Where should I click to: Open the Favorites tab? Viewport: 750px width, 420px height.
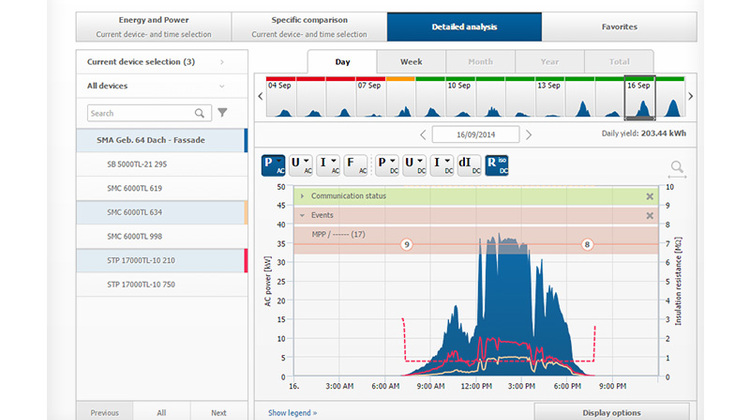(x=619, y=27)
